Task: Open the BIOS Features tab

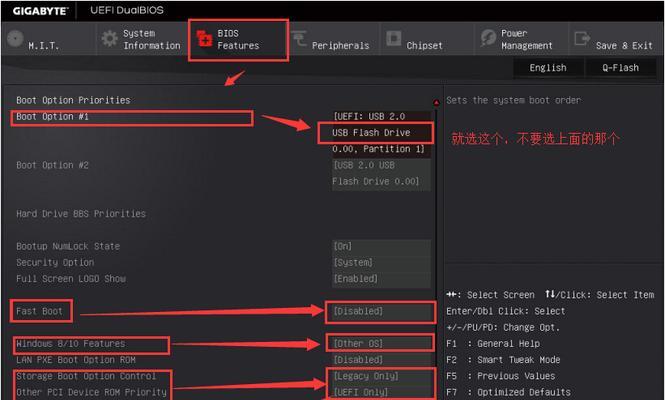Action: click(238, 39)
